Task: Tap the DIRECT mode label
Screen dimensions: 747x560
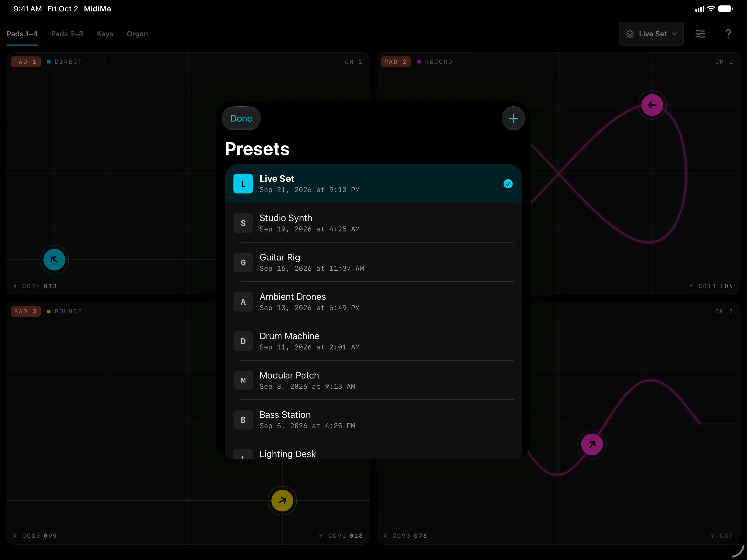Action: [x=68, y=62]
